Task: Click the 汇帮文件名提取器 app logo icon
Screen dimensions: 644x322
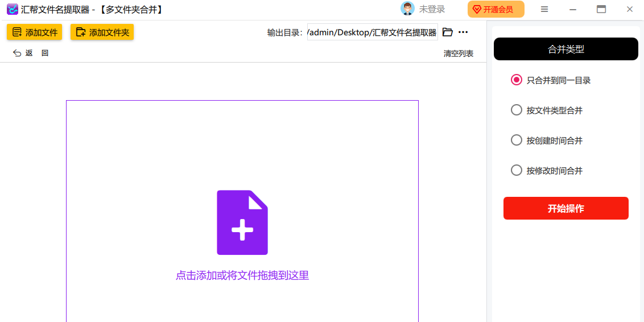Action: [x=12, y=9]
